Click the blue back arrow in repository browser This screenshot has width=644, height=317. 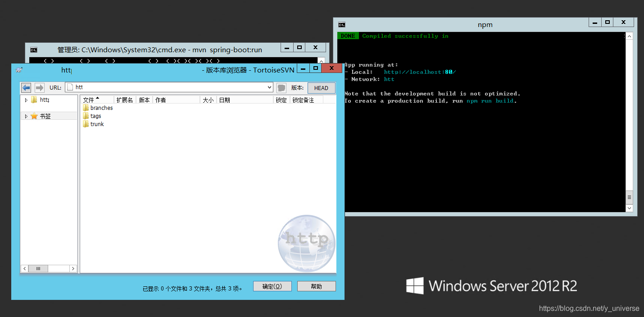tap(26, 88)
